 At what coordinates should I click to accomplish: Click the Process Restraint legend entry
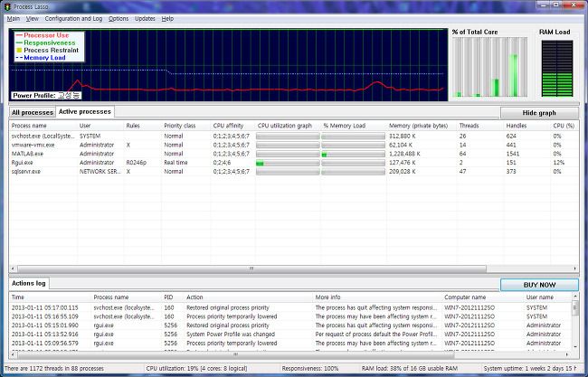pos(48,51)
